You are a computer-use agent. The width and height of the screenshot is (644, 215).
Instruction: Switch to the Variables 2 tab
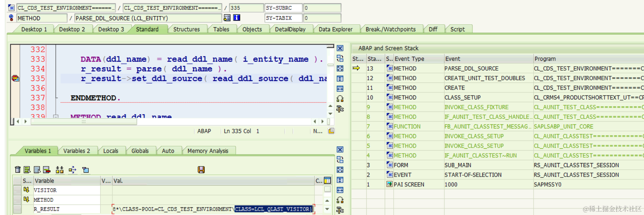(x=77, y=151)
